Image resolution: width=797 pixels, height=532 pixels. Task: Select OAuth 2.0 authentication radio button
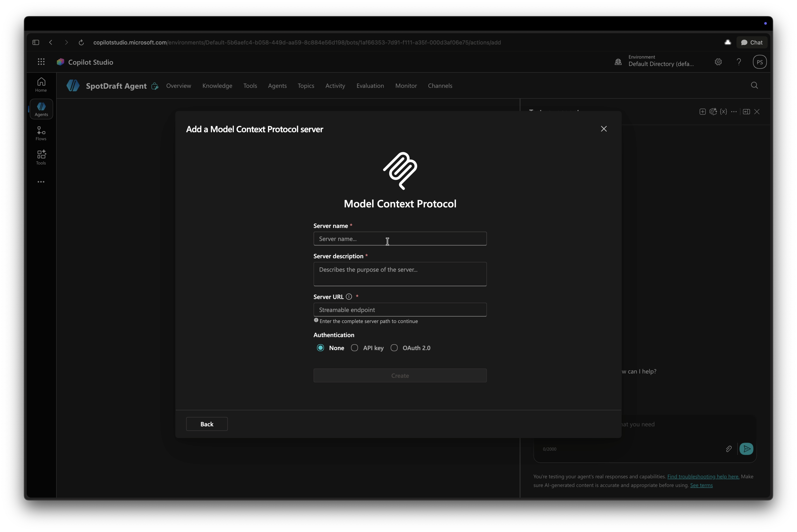pos(394,348)
